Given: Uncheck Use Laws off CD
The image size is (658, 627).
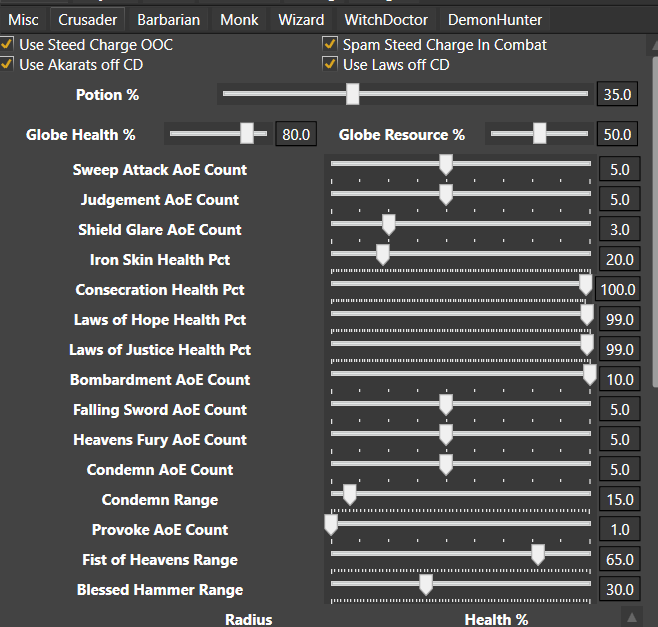Looking at the screenshot, I should (331, 65).
